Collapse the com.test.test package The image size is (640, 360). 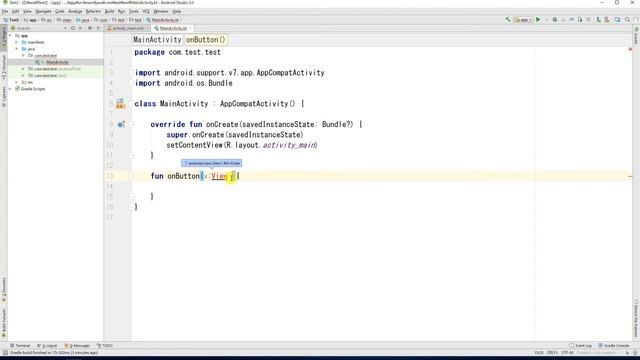coord(23,56)
